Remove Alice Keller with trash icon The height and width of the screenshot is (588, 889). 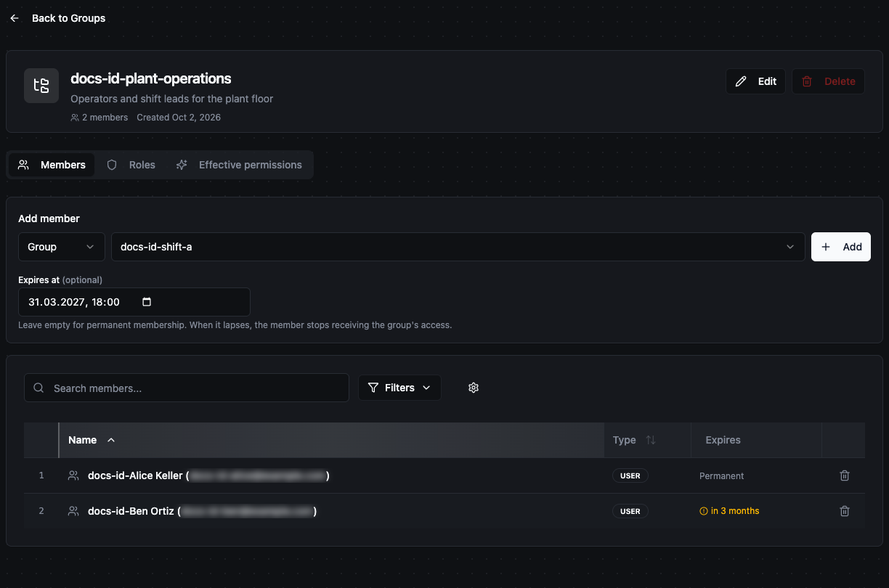coord(845,475)
